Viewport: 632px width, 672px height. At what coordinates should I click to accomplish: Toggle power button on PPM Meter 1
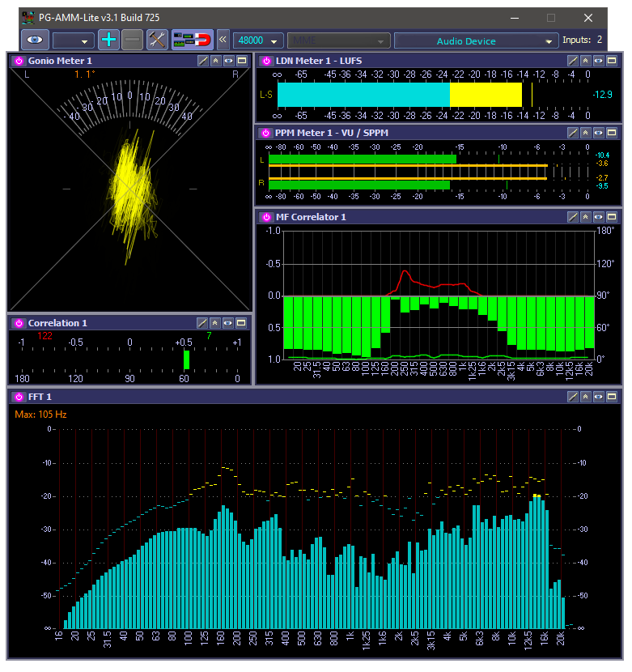pos(266,133)
